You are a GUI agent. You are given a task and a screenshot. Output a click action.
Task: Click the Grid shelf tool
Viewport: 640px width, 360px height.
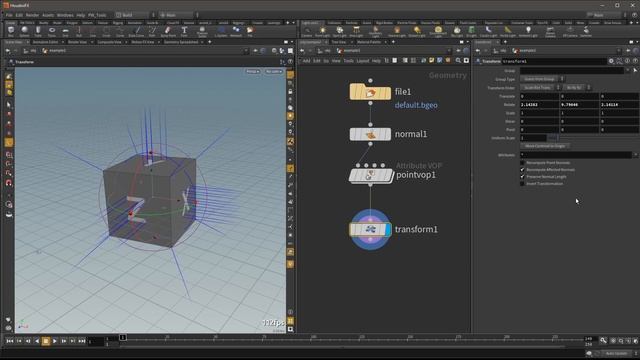tap(65, 31)
